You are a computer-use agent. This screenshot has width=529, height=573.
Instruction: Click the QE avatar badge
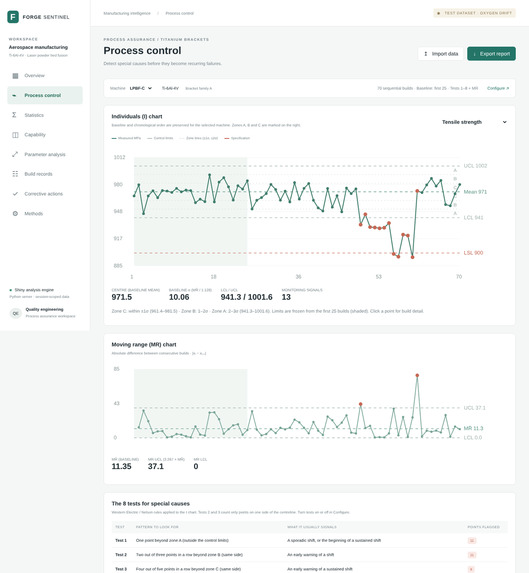[x=15, y=313]
